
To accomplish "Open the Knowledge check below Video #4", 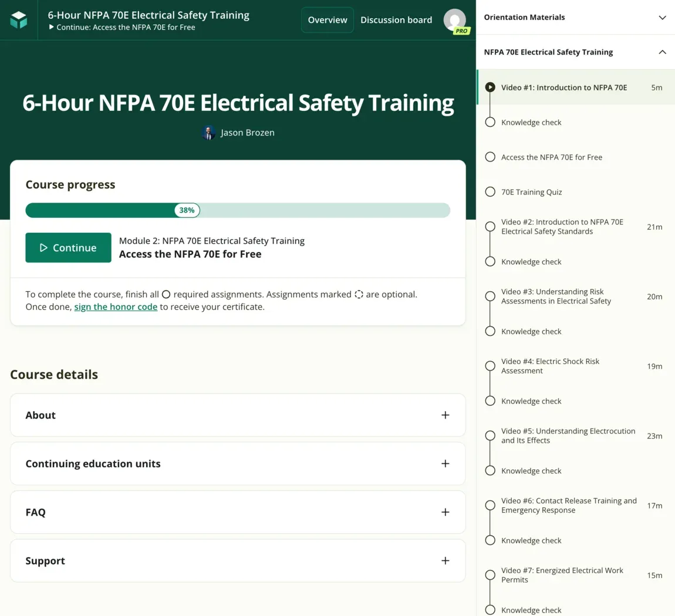I will pos(576,401).
